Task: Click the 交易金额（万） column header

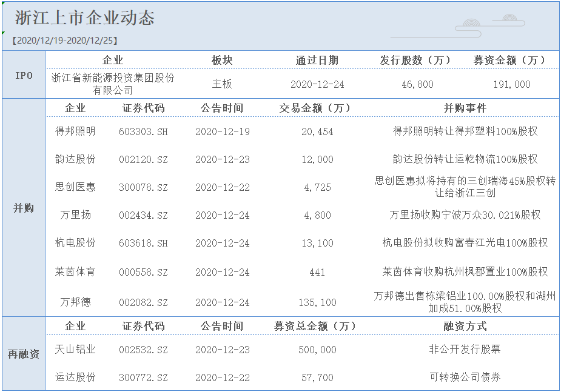Action: (x=317, y=108)
